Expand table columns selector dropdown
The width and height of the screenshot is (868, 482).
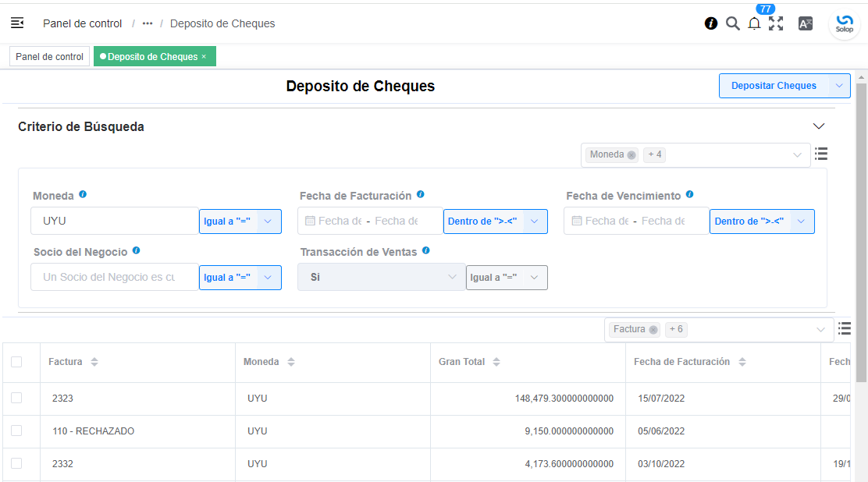pos(820,330)
